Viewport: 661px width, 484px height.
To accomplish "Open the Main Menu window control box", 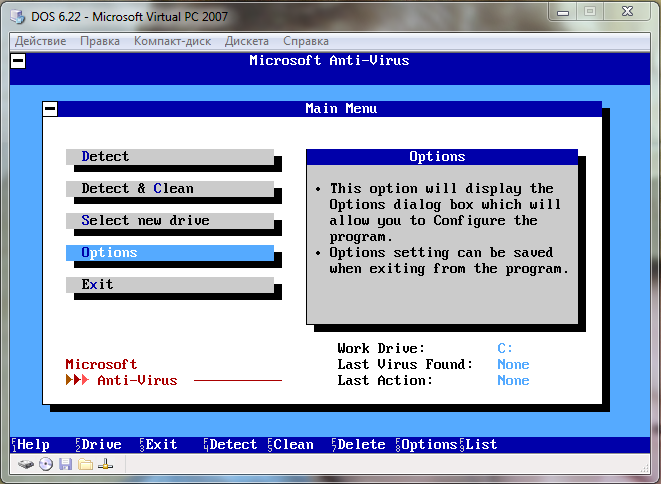I will (50, 109).
